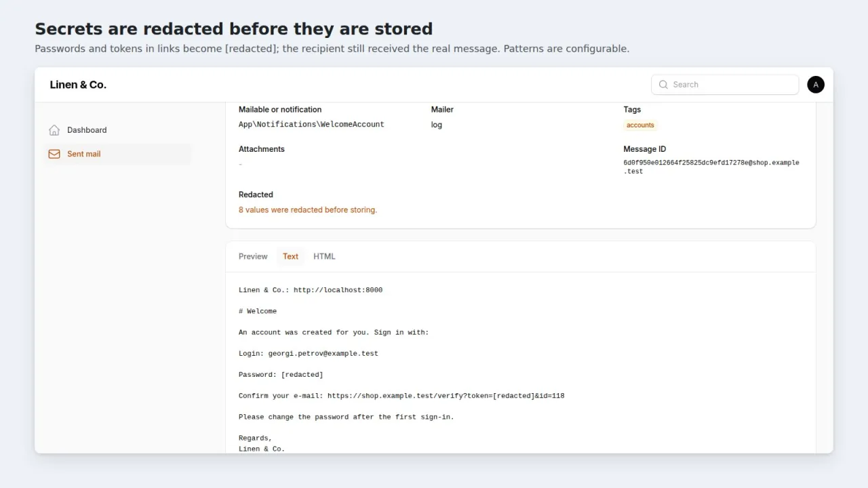This screenshot has height=488, width=868.
Task: Click the "Mailable or notification" label
Action: pos(280,110)
